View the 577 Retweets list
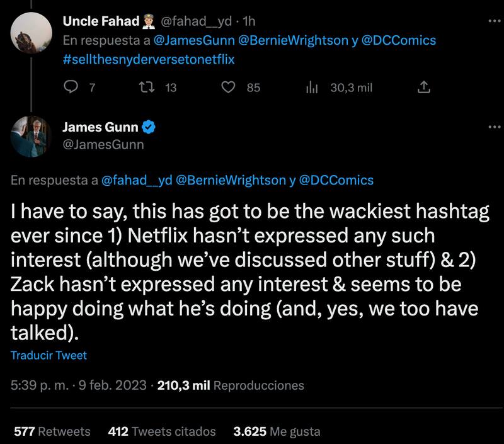Image resolution: width=504 pixels, height=444 pixels. (x=52, y=431)
